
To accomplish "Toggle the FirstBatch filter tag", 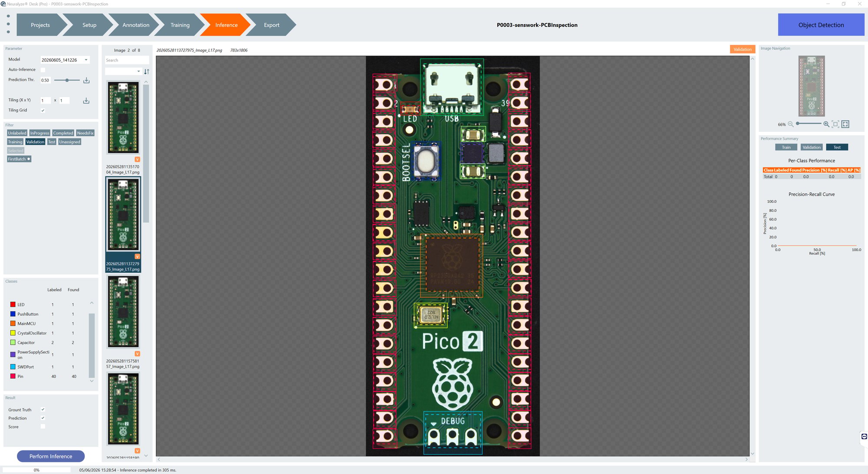I will [19, 159].
